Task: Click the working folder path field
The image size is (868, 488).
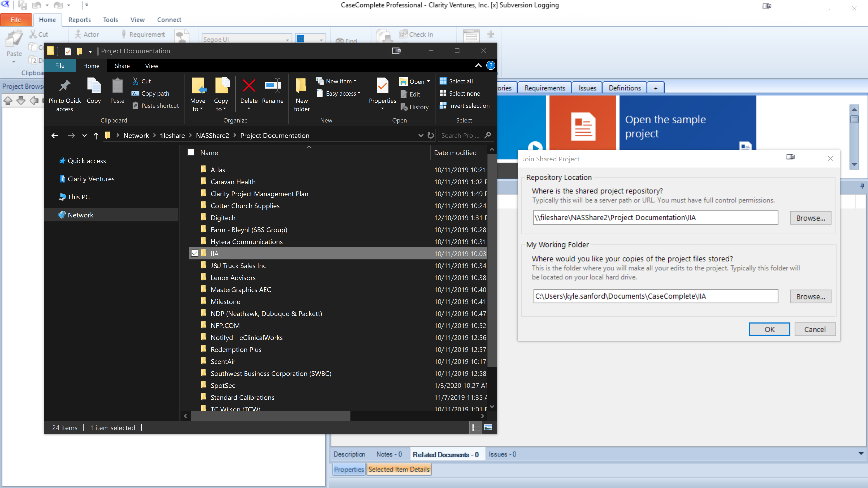Action: (x=655, y=296)
